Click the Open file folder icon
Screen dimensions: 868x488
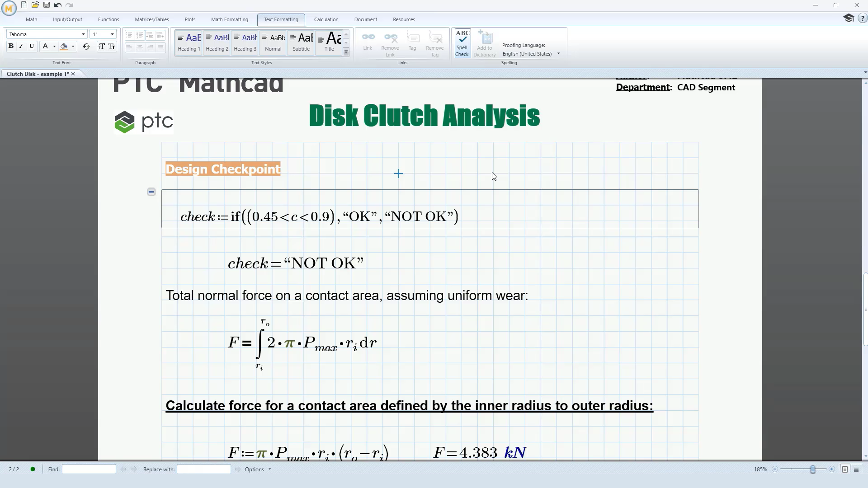pyautogui.click(x=35, y=5)
